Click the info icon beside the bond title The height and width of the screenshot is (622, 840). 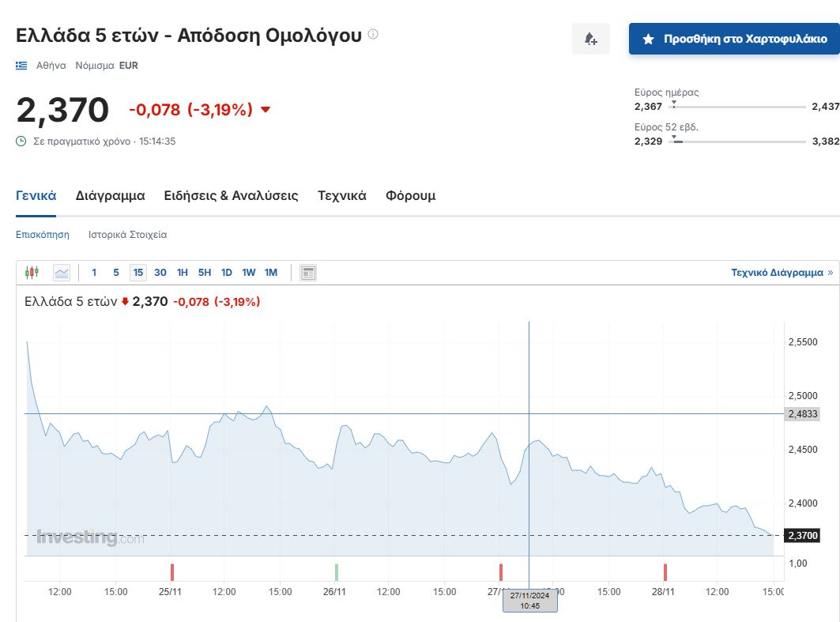click(373, 35)
